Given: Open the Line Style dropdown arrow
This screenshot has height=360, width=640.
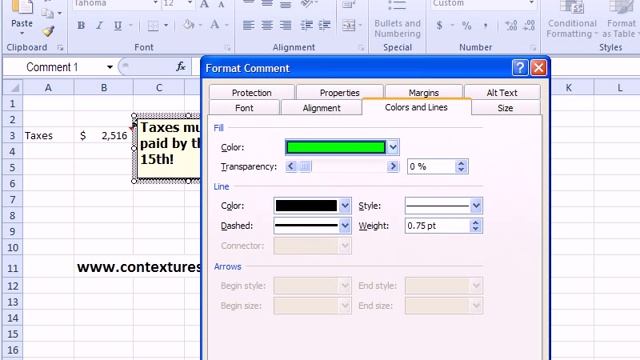Looking at the screenshot, I should [476, 206].
